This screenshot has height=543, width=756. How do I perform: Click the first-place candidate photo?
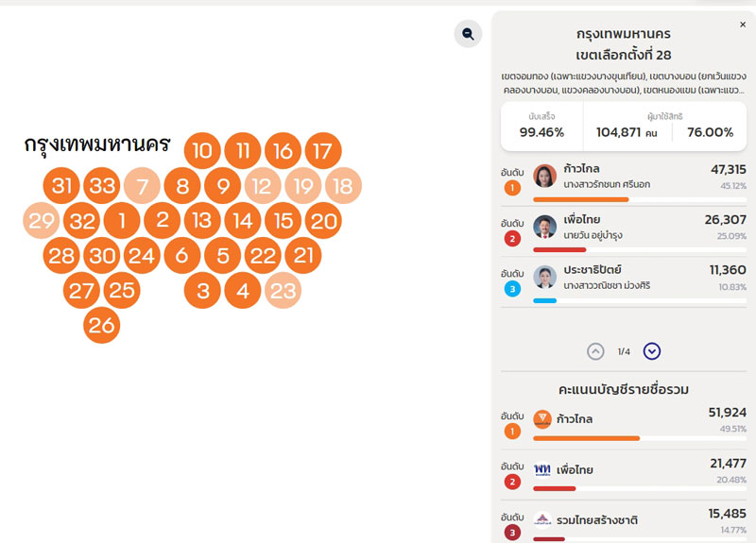click(x=545, y=177)
